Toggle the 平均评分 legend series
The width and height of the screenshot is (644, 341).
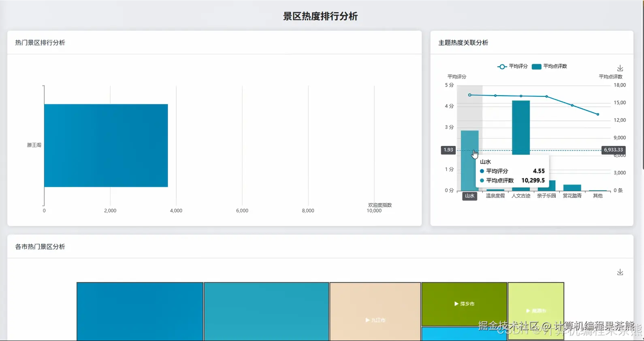point(512,66)
